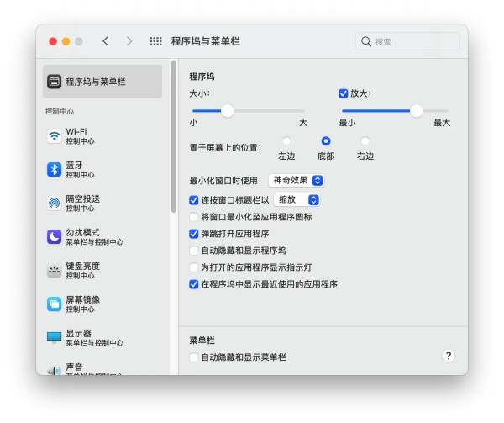Click the back arrow in the toolbar
This screenshot has height=423, width=504.
106,41
